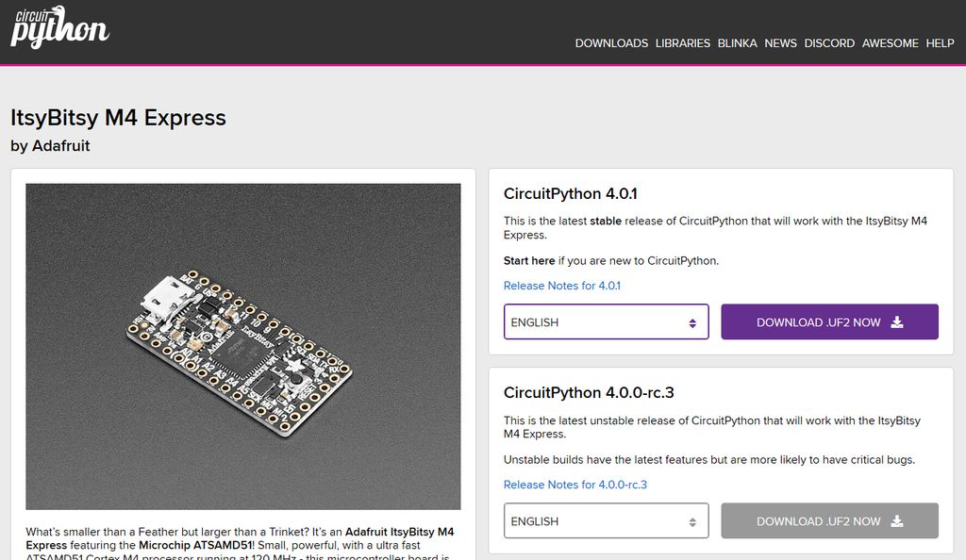Open the Help nav item
This screenshot has height=560, width=966.
(x=940, y=43)
